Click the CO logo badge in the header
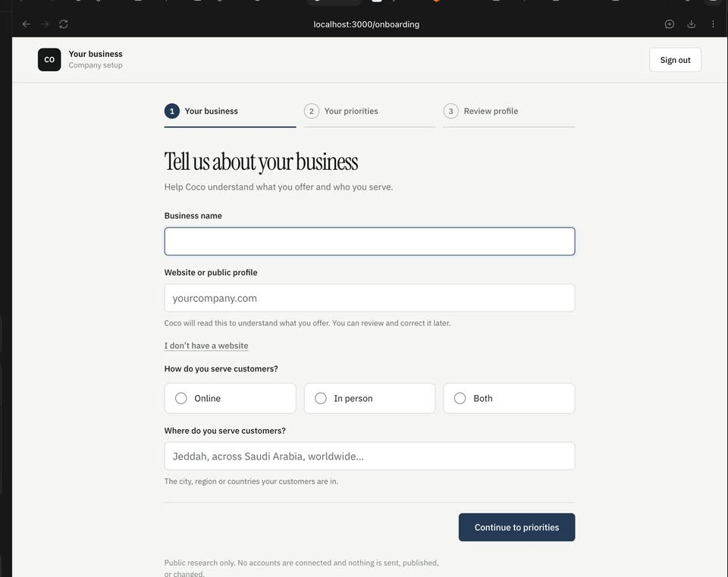The width and height of the screenshot is (728, 577). (49, 59)
